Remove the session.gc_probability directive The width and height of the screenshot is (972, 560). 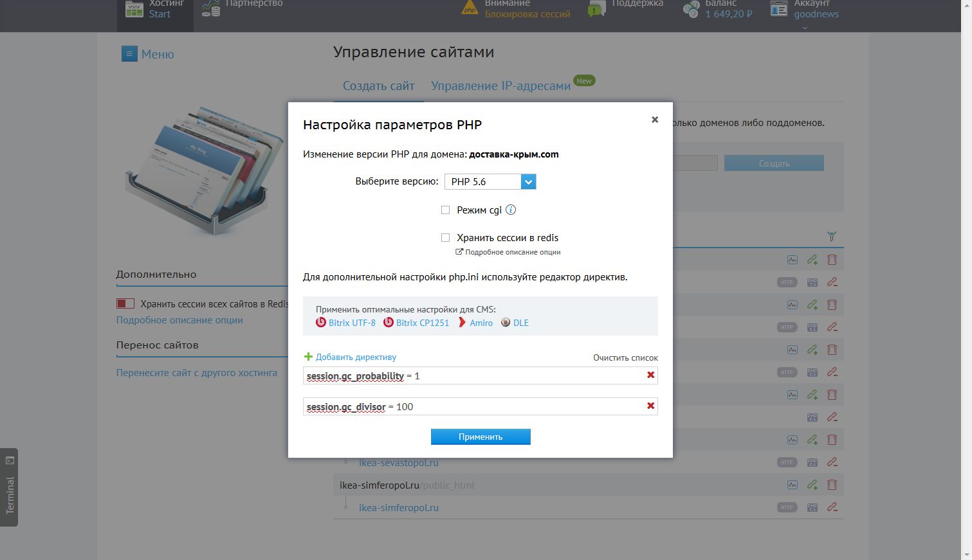tap(650, 375)
